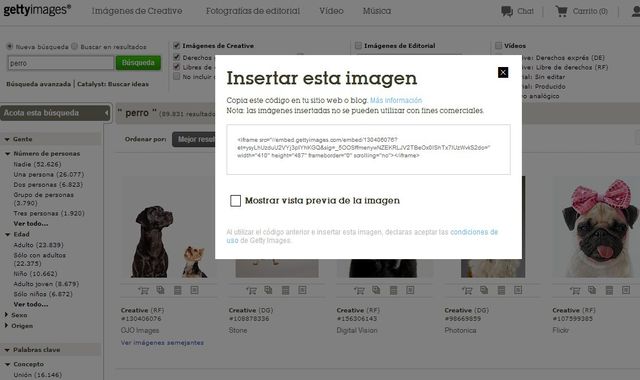
Task: Collapse the Palabras clave section
Action: pos(7,350)
